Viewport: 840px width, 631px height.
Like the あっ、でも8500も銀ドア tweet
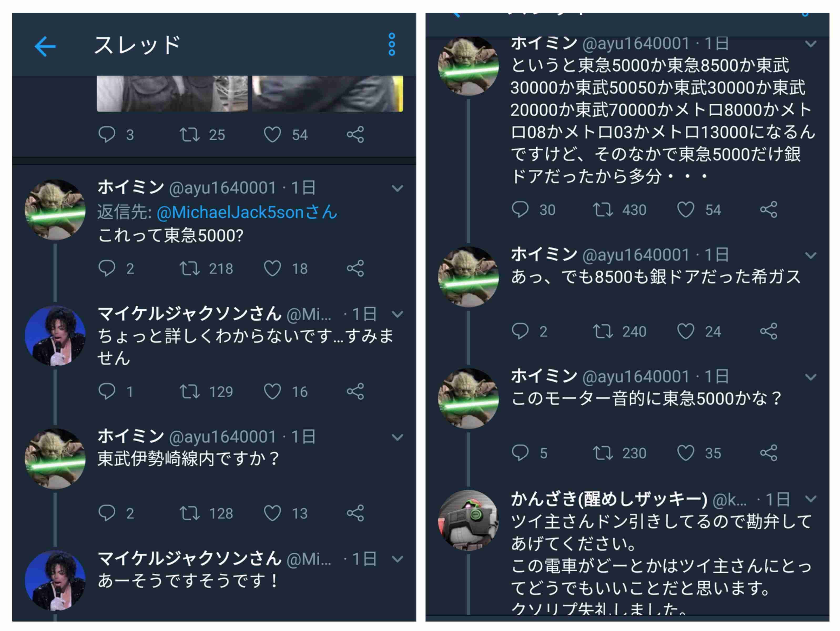tap(685, 331)
